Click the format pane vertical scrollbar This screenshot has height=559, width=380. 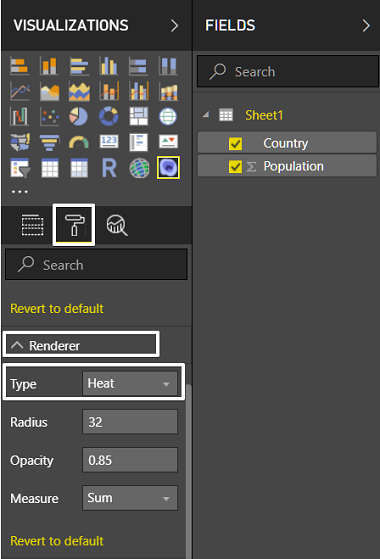point(189,471)
